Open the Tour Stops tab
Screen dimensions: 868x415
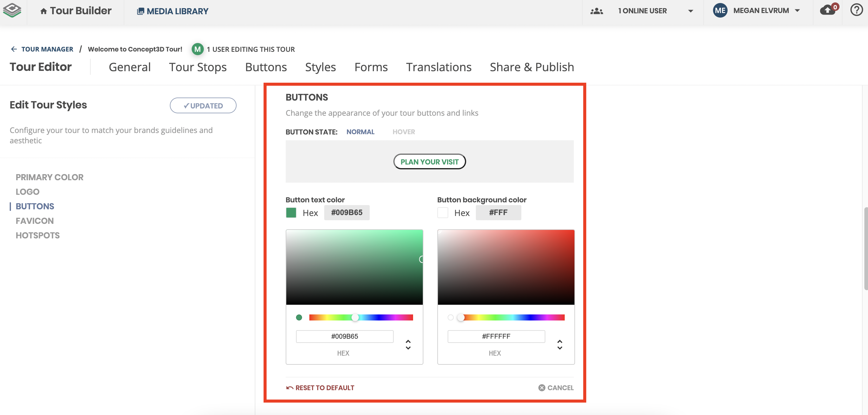198,67
